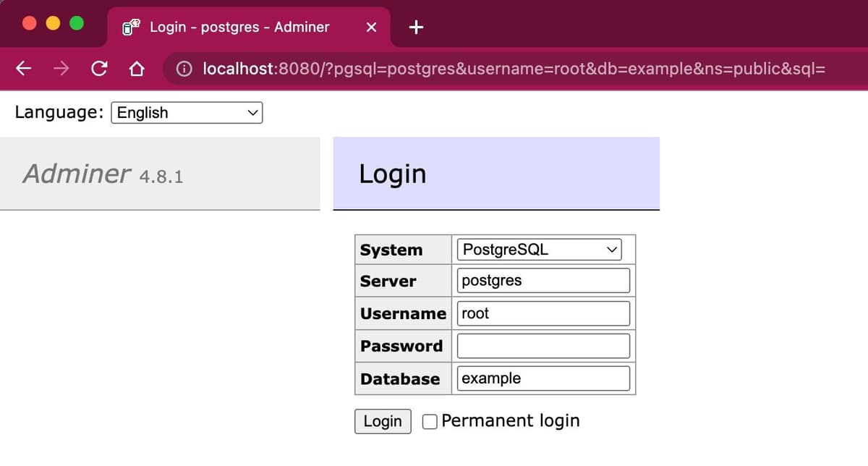868x466 pixels.
Task: Open a new browser tab with plus
Action: coord(416,27)
